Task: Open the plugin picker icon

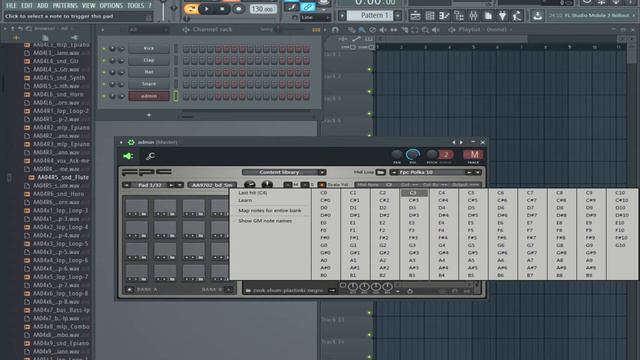Action: click(x=502, y=16)
